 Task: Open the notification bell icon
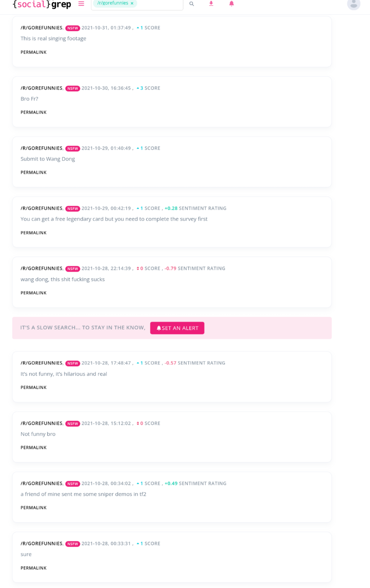(x=231, y=3)
